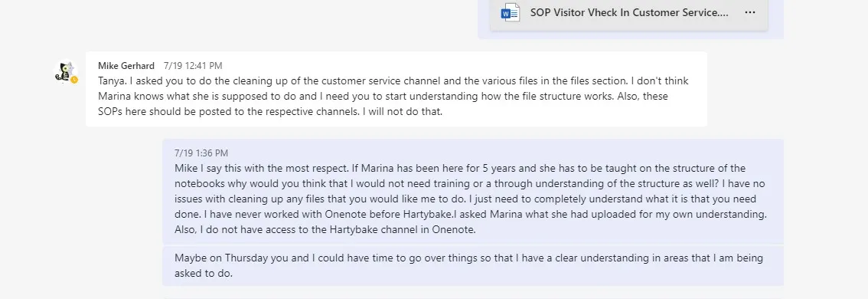The height and width of the screenshot is (299, 868).
Task: Select Mike's message starting with "Tanya. I asked"
Action: pyautogui.click(x=396, y=89)
